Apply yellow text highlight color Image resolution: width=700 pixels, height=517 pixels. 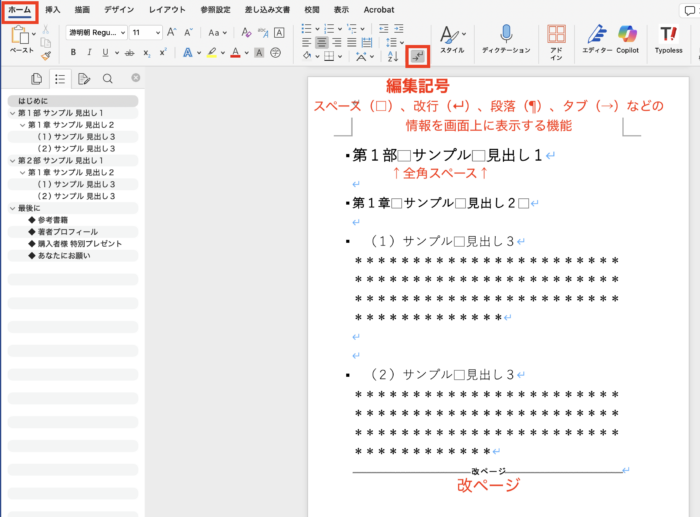pos(212,53)
